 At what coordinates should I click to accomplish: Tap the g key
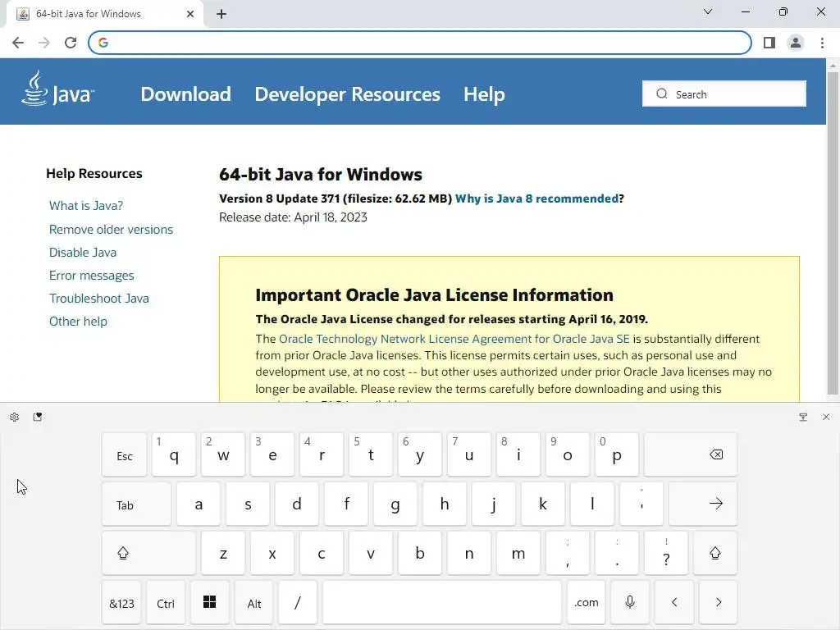pyautogui.click(x=395, y=504)
